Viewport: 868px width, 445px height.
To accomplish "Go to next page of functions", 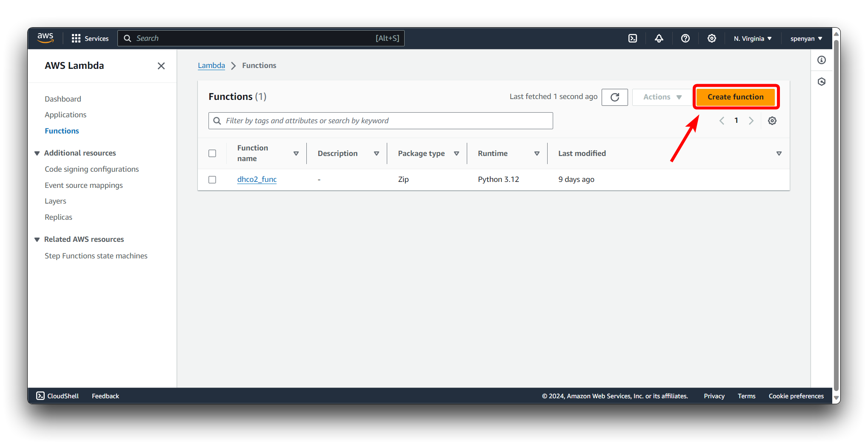I will coord(751,121).
